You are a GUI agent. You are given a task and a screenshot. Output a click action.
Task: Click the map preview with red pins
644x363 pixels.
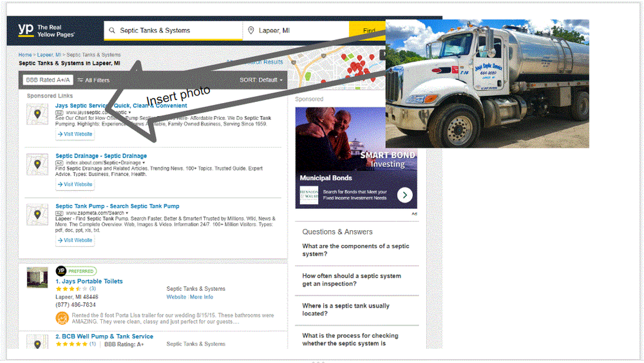click(x=336, y=68)
